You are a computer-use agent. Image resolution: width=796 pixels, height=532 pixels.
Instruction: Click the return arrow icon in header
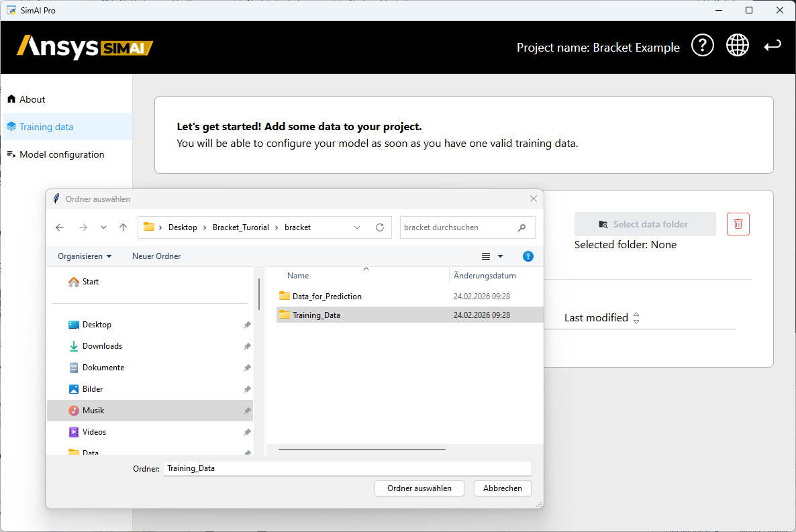[x=773, y=46]
